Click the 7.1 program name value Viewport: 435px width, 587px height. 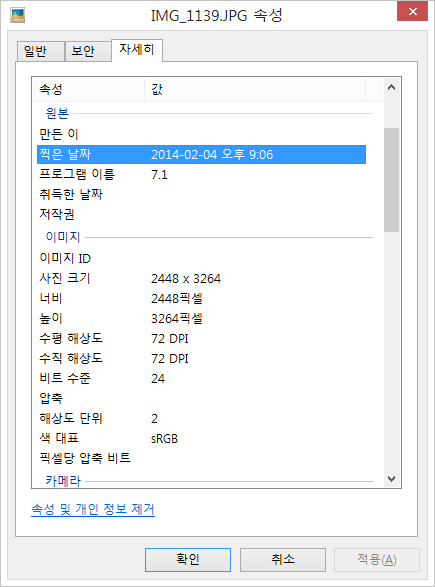coord(159,175)
